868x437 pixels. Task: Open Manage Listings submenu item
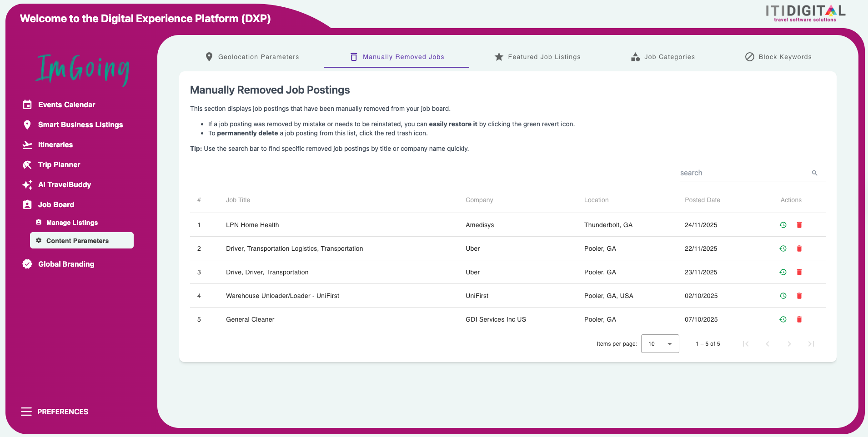(72, 223)
